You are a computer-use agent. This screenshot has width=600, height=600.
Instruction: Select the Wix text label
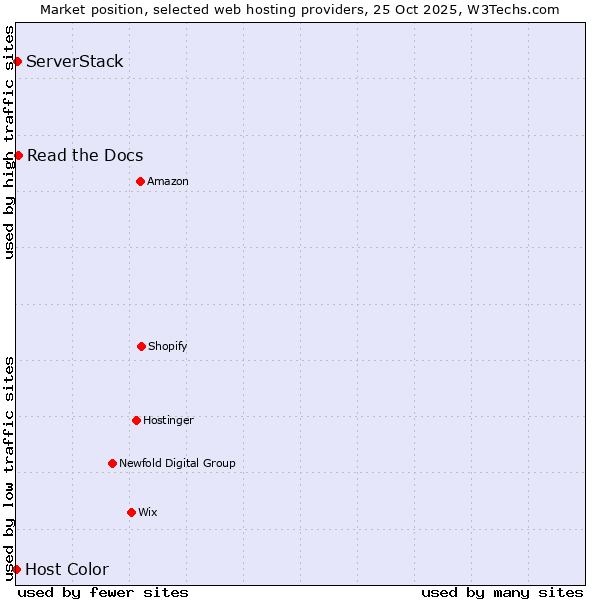(148, 512)
